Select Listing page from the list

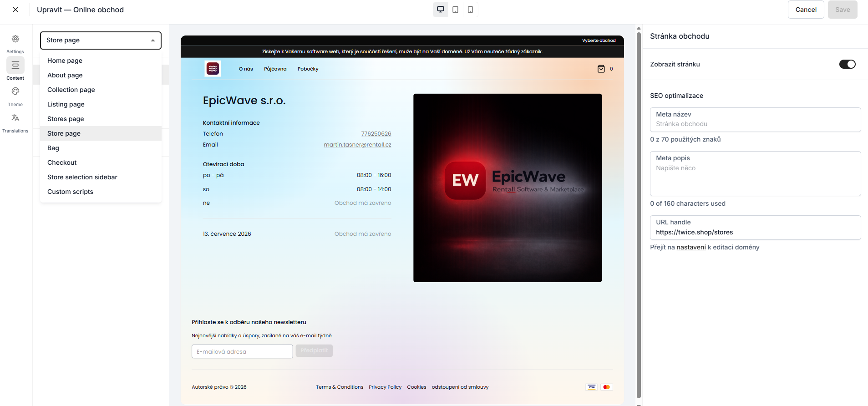(x=101, y=104)
